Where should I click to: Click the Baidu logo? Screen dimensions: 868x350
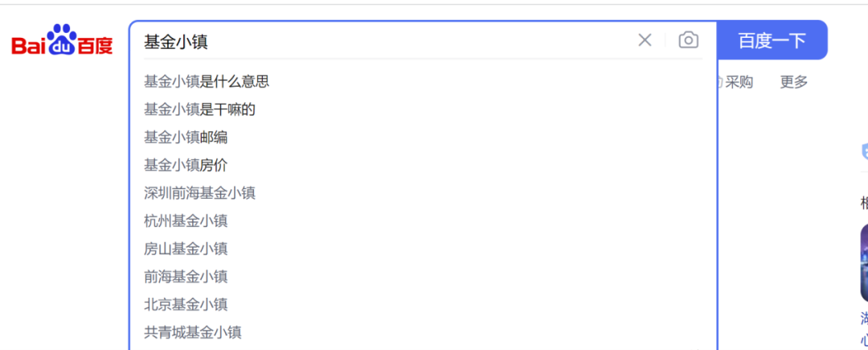click(62, 40)
